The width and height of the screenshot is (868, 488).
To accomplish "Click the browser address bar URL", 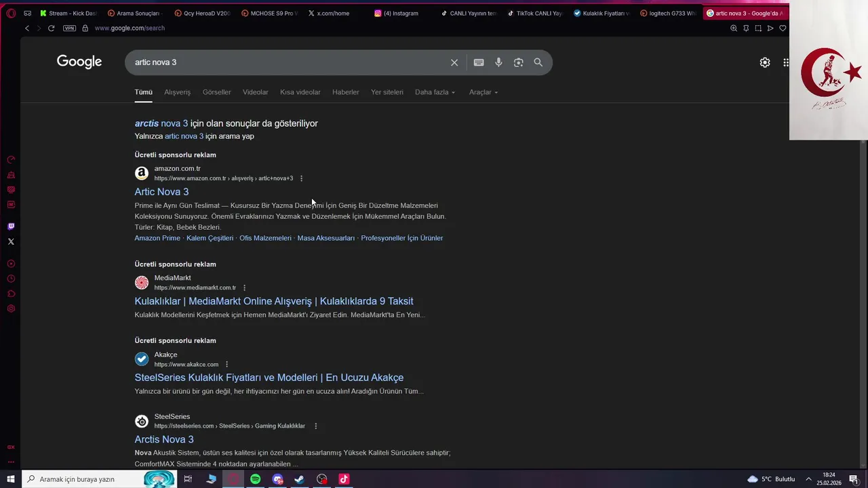I will 130,28.
